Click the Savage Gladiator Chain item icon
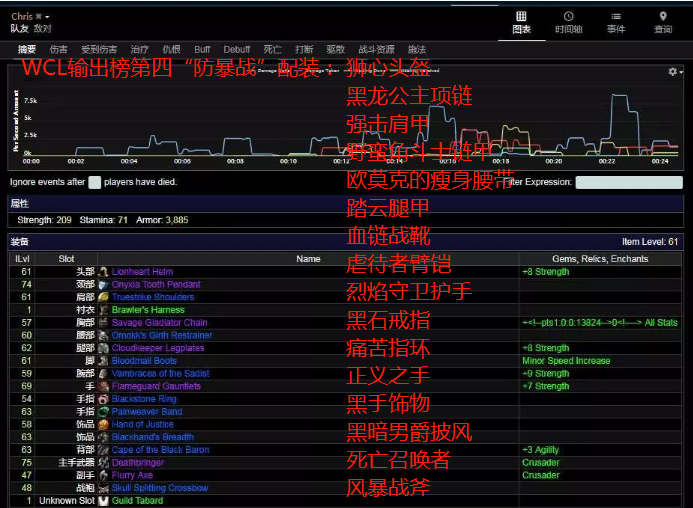 [103, 323]
